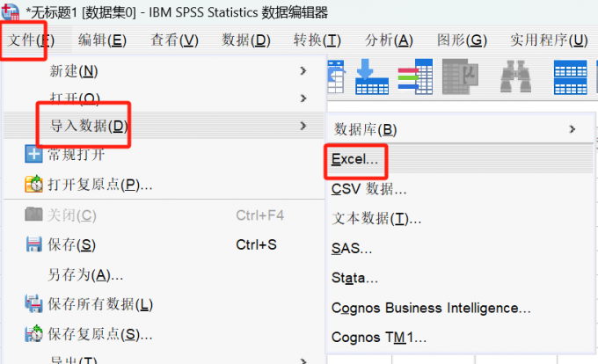Select the 导入数据(D) menu entry
This screenshot has height=364, width=598.
[x=164, y=126]
